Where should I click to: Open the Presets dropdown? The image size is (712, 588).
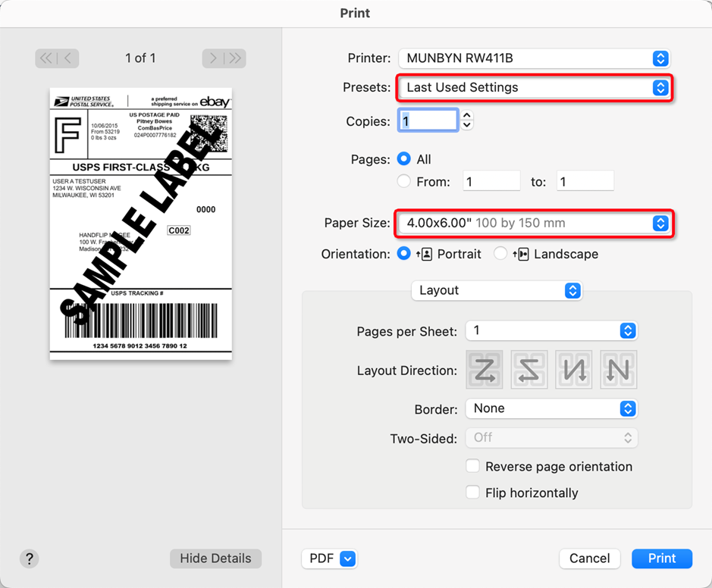(x=534, y=88)
